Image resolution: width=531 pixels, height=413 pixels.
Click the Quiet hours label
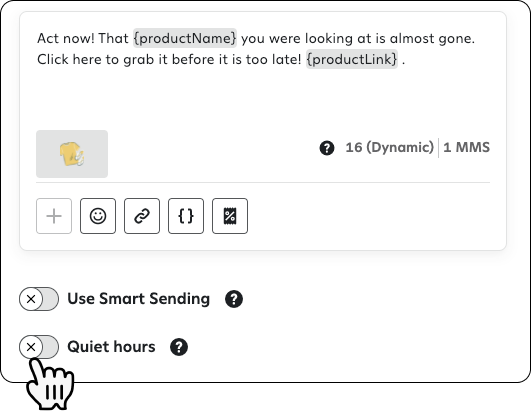pyautogui.click(x=111, y=347)
